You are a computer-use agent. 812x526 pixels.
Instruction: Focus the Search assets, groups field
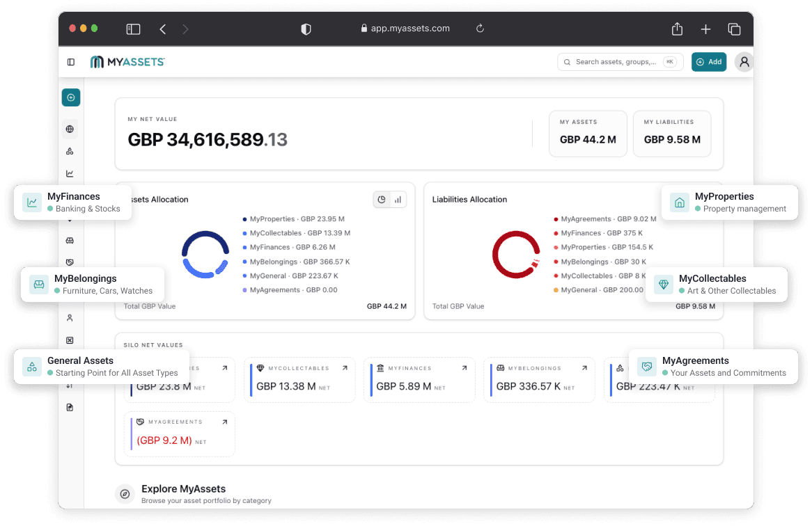click(620, 62)
